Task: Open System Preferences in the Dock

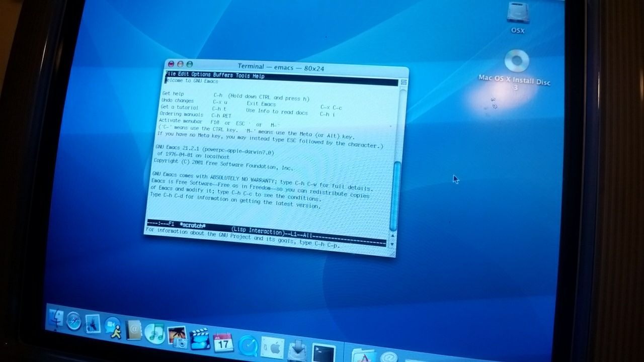Action: tap(272, 348)
